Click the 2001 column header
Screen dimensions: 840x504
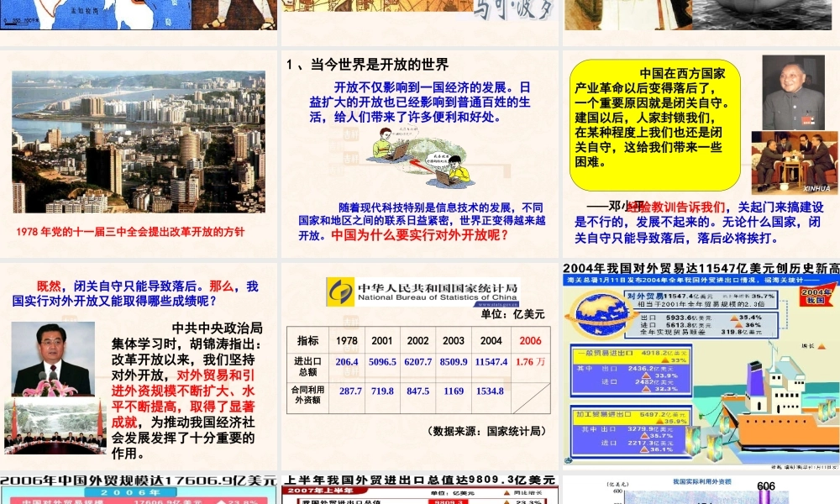[382, 341]
